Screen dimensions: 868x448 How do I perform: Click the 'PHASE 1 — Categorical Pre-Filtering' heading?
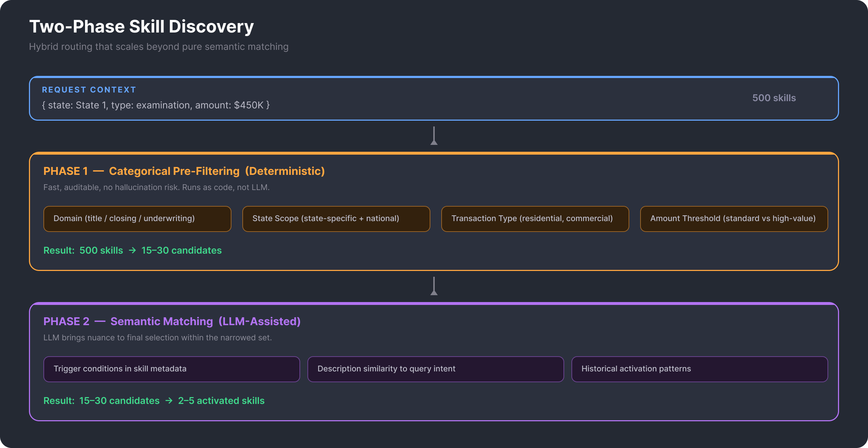[x=184, y=171]
